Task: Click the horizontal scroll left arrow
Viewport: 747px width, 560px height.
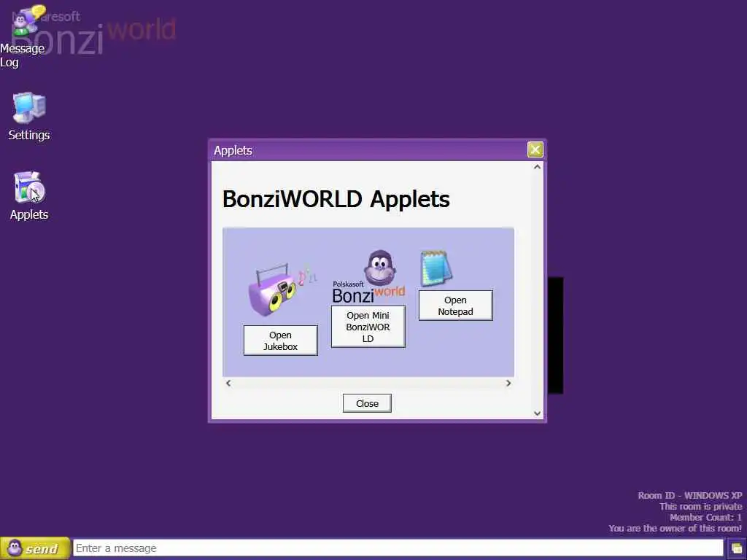Action: (228, 384)
